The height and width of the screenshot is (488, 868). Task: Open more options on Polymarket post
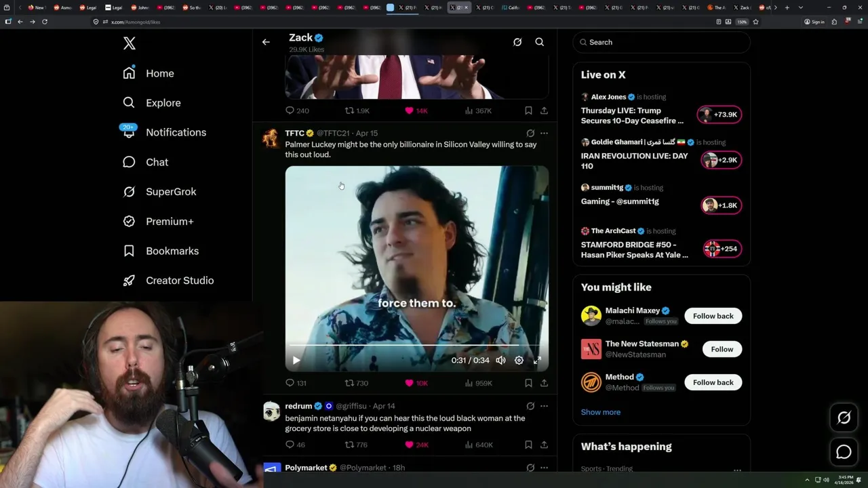click(544, 468)
